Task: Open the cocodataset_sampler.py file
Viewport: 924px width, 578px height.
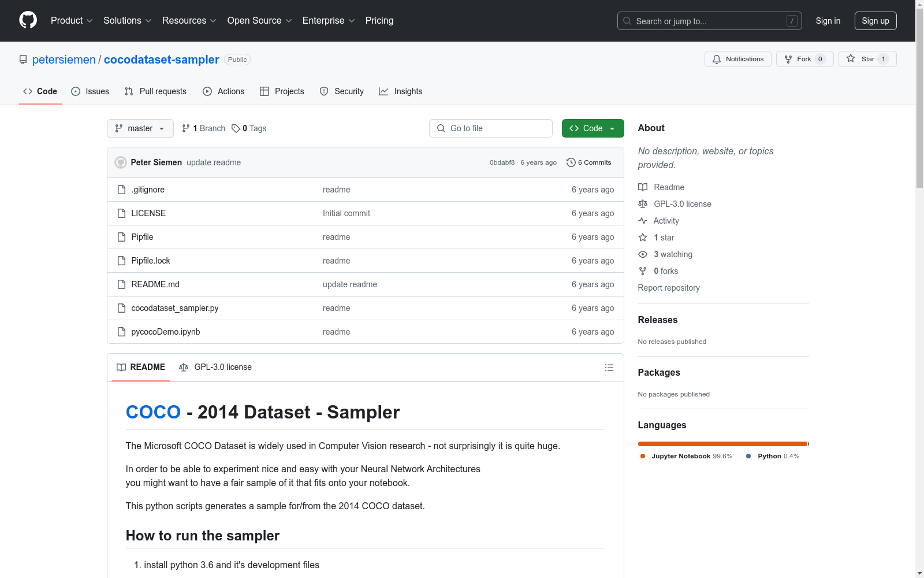Action: (x=175, y=308)
